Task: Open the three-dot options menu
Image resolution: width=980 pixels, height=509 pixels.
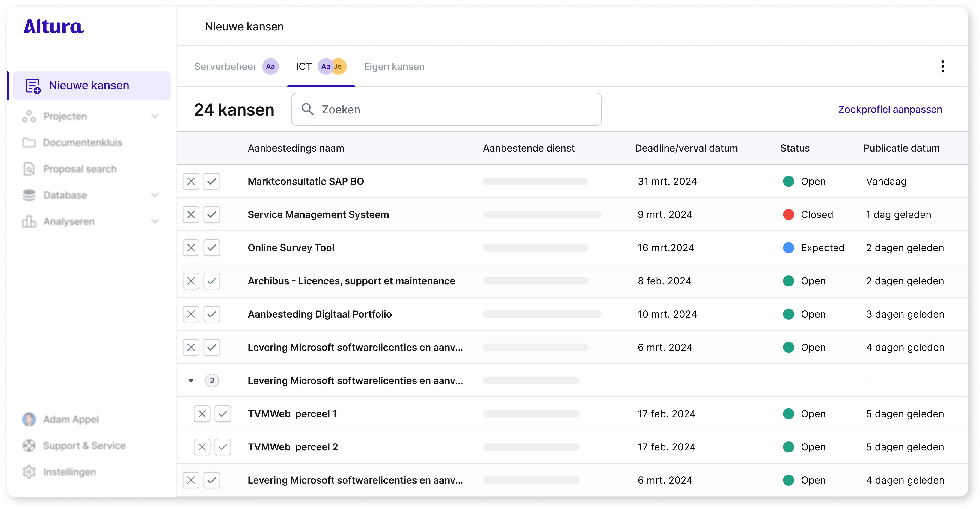Action: (942, 67)
